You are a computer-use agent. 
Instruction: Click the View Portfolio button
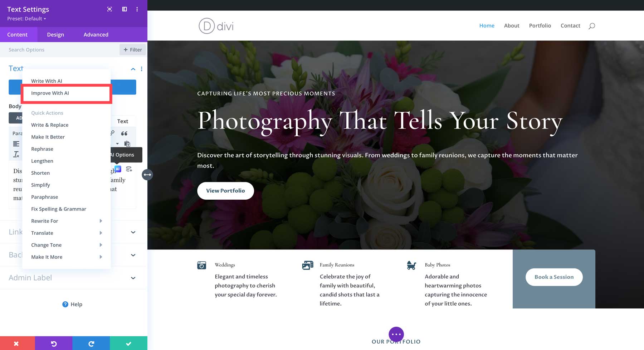[x=225, y=191]
